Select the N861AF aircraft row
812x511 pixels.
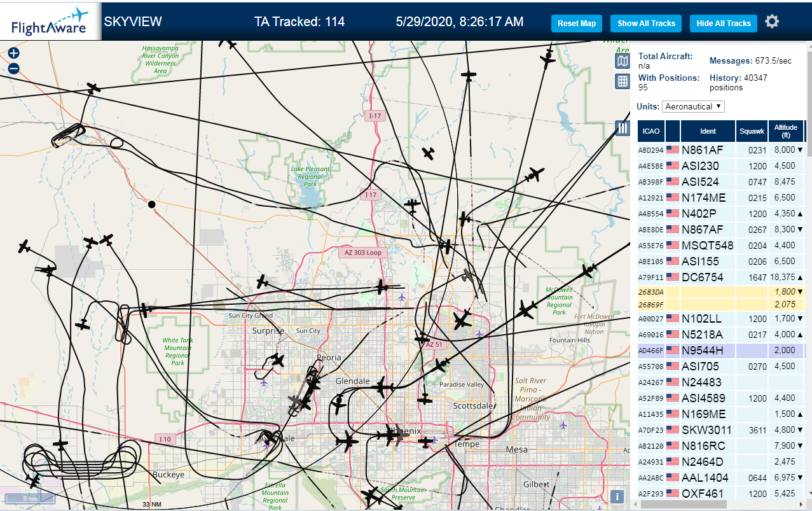pyautogui.click(x=721, y=150)
